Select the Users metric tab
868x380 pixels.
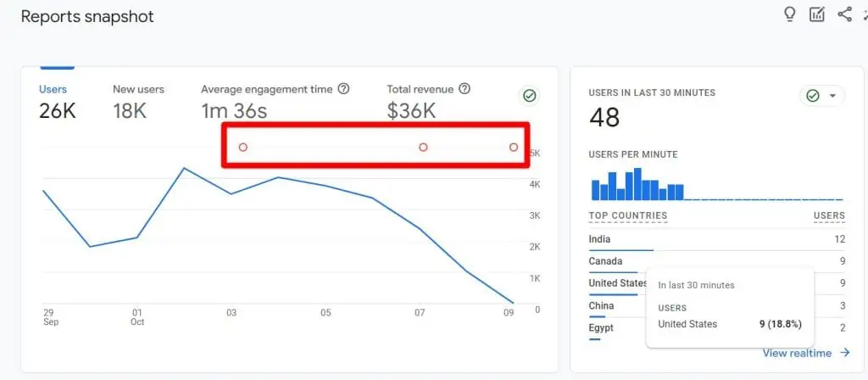tap(53, 100)
